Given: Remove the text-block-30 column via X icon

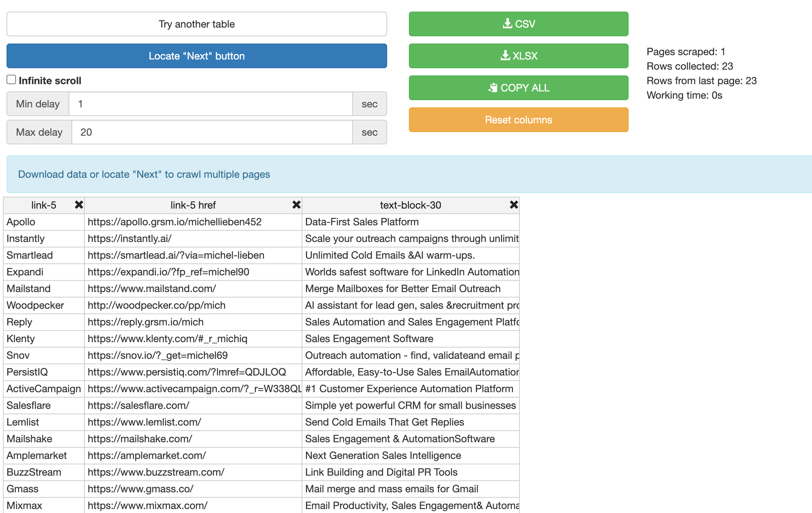Looking at the screenshot, I should coord(514,205).
